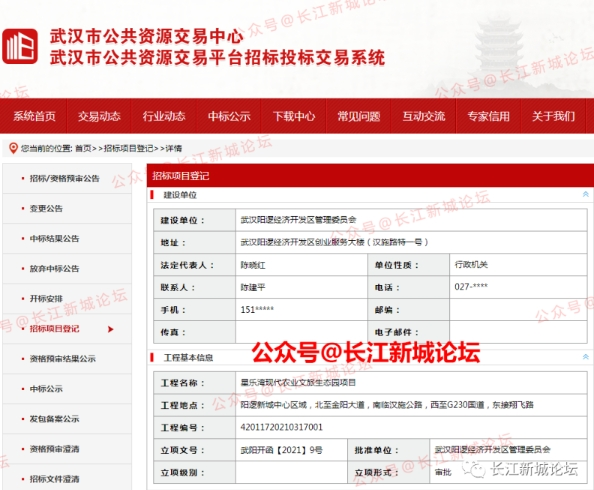Collapse the 工程基本信息 section with the chevron icon

pyautogui.click(x=585, y=357)
